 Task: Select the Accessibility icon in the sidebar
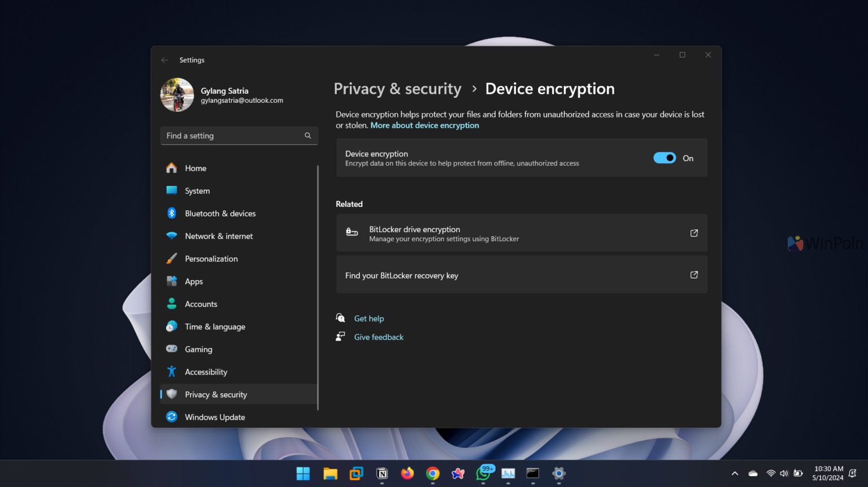[171, 371]
